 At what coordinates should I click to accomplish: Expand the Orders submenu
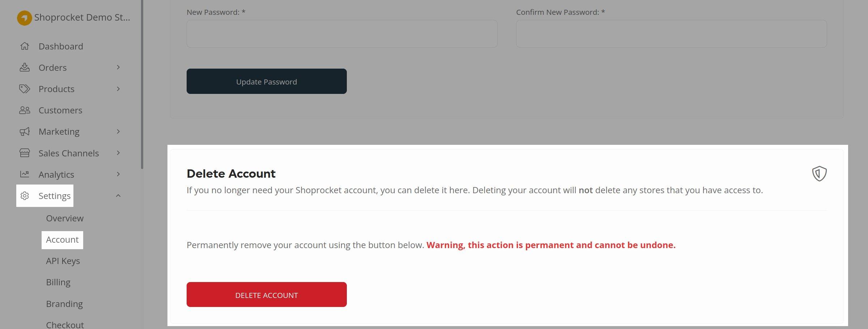point(118,68)
